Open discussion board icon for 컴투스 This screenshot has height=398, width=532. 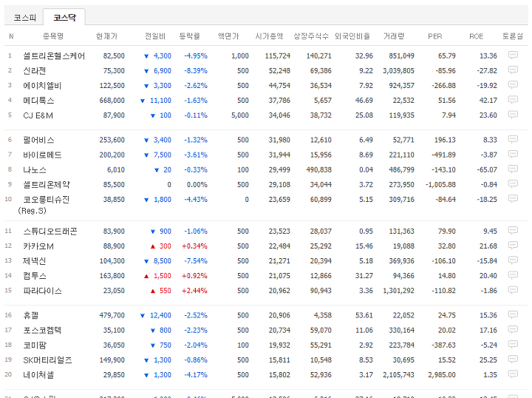coord(513,275)
